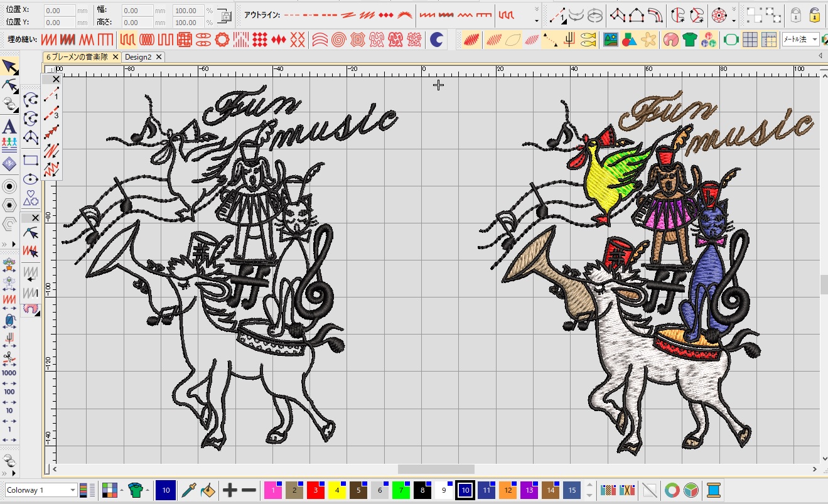The image size is (828, 504).
Task: Select pink color swatch 1
Action: [x=273, y=490]
